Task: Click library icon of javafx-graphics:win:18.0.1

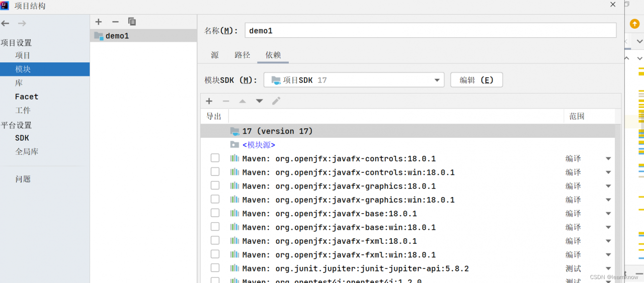Action: pos(234,200)
